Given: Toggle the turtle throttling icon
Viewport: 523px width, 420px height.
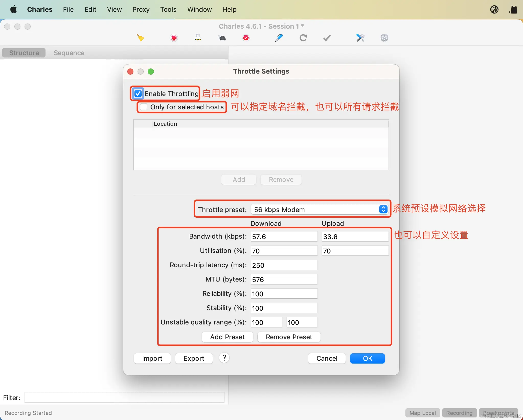Looking at the screenshot, I should coord(222,38).
